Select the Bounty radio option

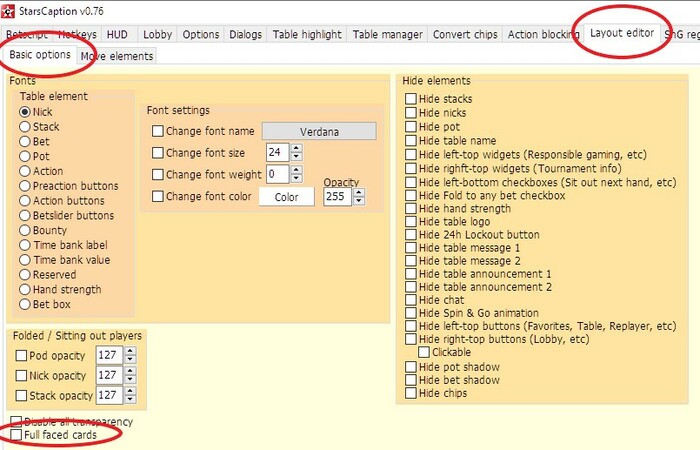click(x=25, y=230)
